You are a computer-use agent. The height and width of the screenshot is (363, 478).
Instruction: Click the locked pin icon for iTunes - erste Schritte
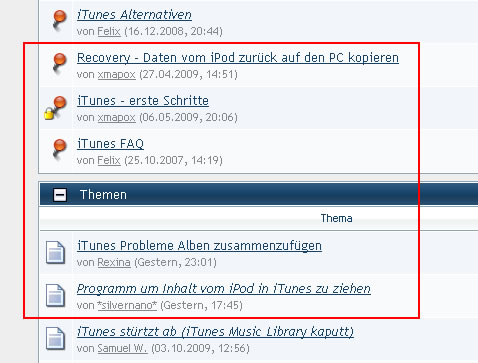pyautogui.click(x=56, y=107)
